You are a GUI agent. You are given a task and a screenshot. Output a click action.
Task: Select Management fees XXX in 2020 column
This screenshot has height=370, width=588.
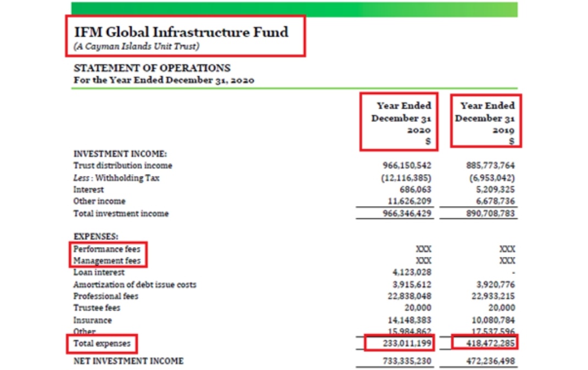(x=424, y=261)
